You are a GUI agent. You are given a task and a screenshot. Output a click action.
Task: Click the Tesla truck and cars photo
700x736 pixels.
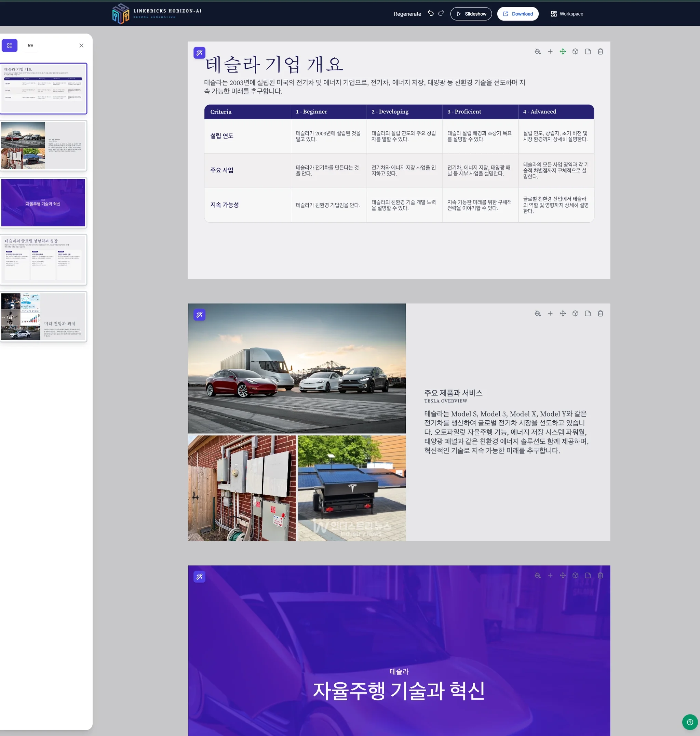pyautogui.click(x=297, y=368)
